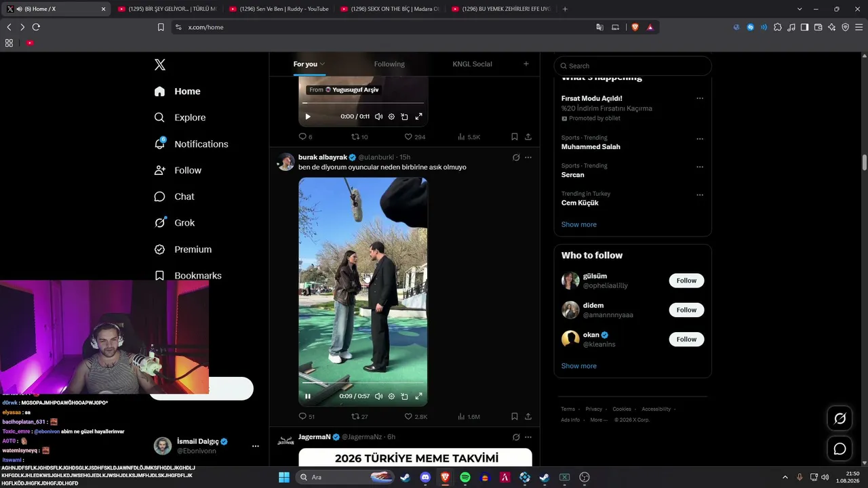Image resolution: width=868 pixels, height=488 pixels.
Task: Open Spotify from the taskbar
Action: coord(465,477)
